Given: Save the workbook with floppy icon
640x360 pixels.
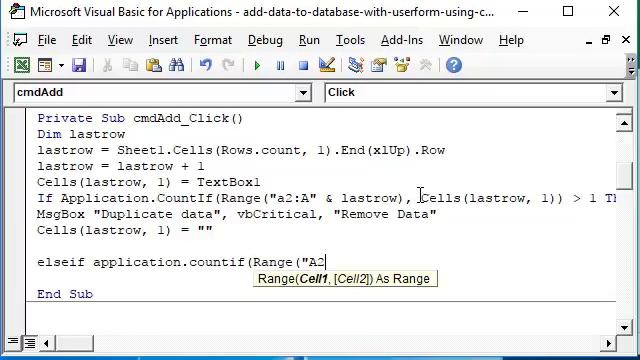Looking at the screenshot, I should 79,65.
